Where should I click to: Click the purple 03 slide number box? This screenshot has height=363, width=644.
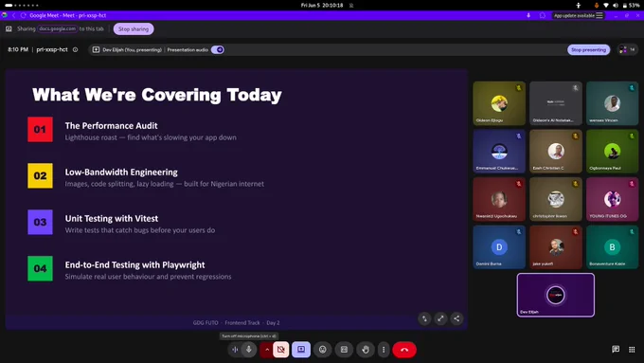point(40,222)
